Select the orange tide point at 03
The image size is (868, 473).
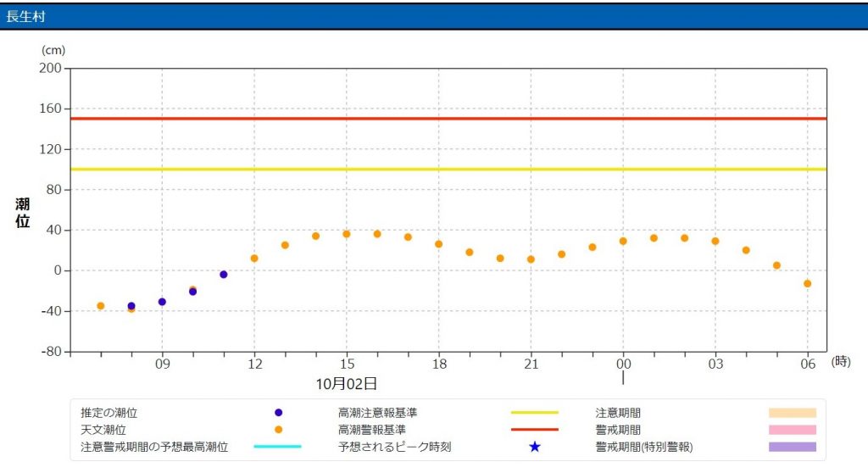(715, 242)
